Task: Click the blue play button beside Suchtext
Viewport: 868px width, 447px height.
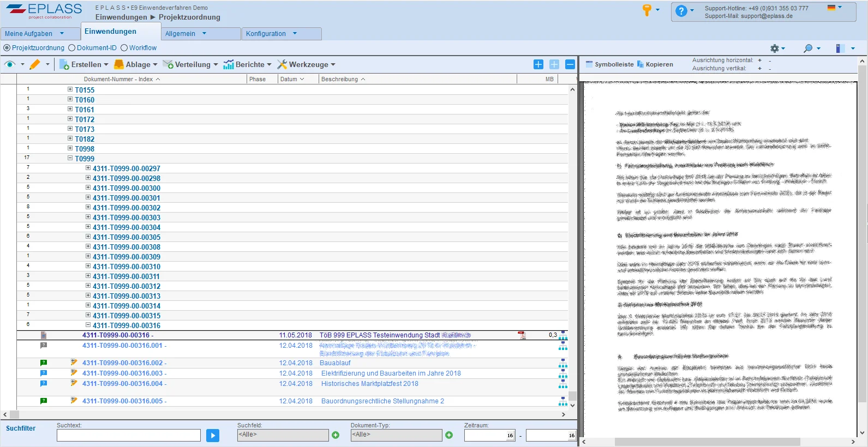Action: [213, 435]
